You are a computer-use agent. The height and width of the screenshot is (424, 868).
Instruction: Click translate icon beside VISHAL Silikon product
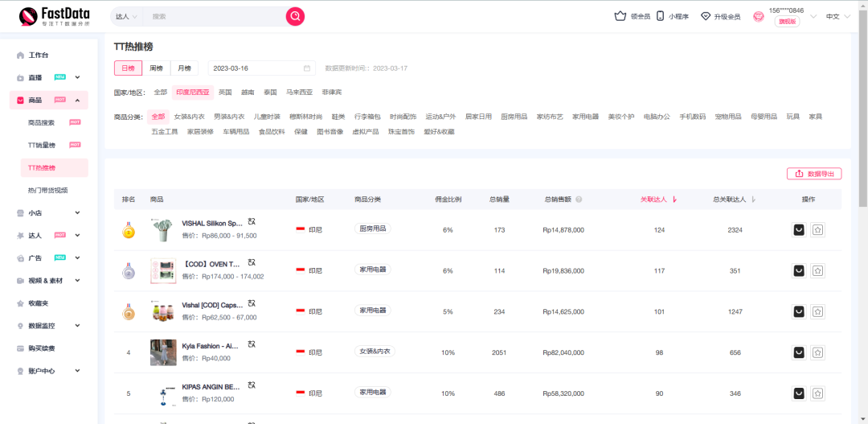252,221
